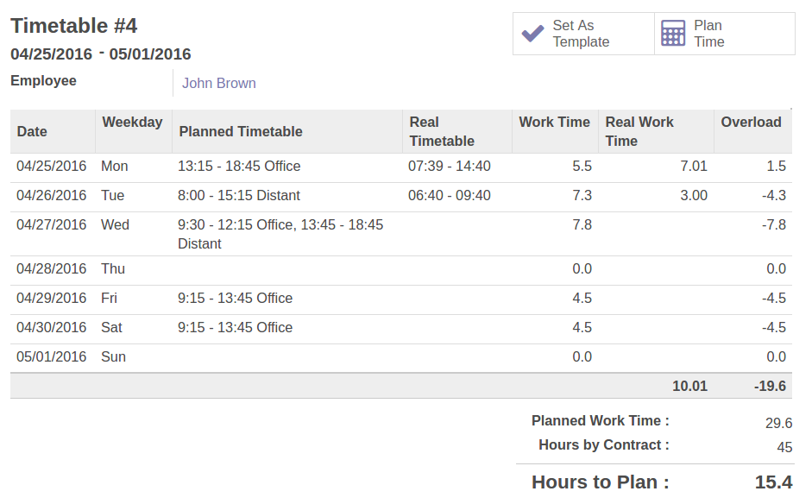Click the calculator icon for Plan Time
This screenshot has width=812, height=504.
pos(673,34)
